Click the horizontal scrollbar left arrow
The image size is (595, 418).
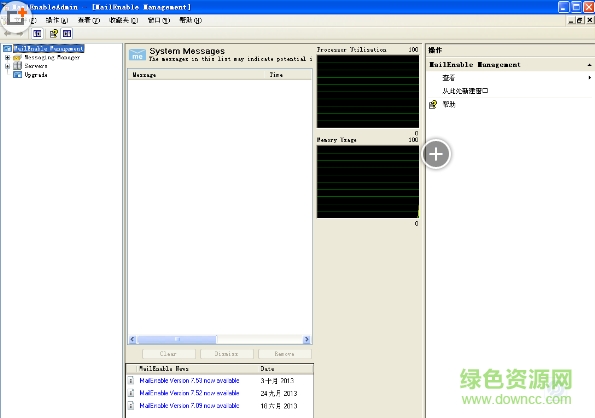coord(132,339)
